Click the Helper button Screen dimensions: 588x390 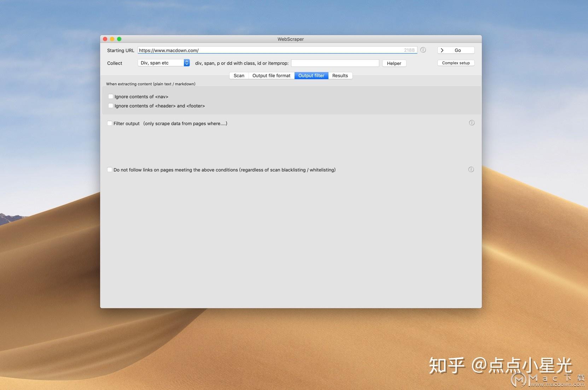pos(394,63)
